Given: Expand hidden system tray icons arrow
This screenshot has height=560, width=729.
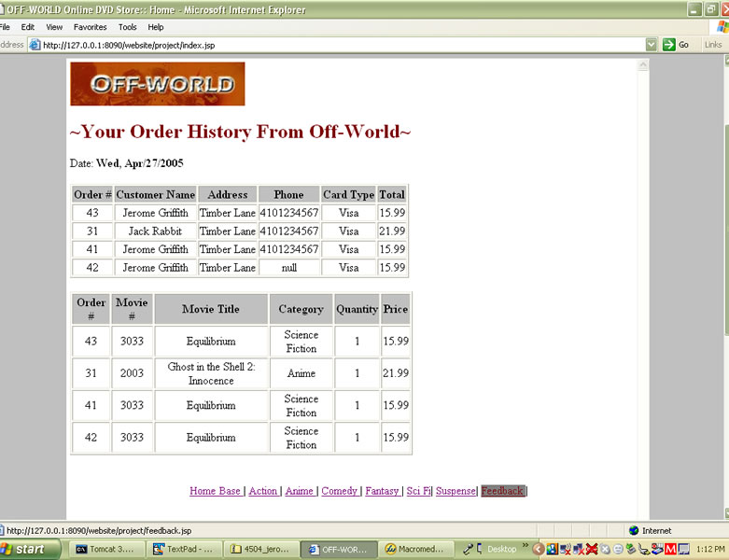Looking at the screenshot, I should 539,550.
